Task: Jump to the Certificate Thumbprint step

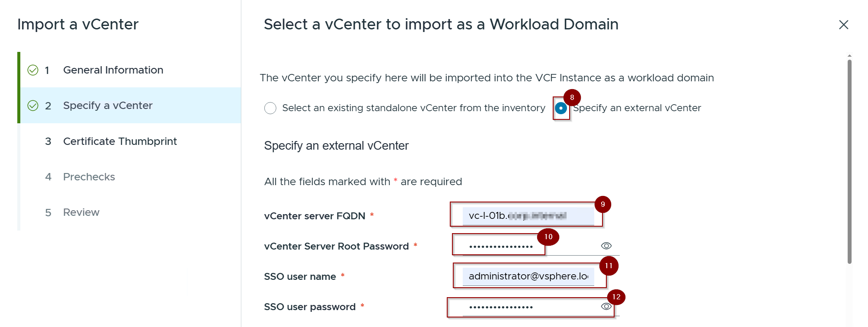Action: (x=120, y=141)
